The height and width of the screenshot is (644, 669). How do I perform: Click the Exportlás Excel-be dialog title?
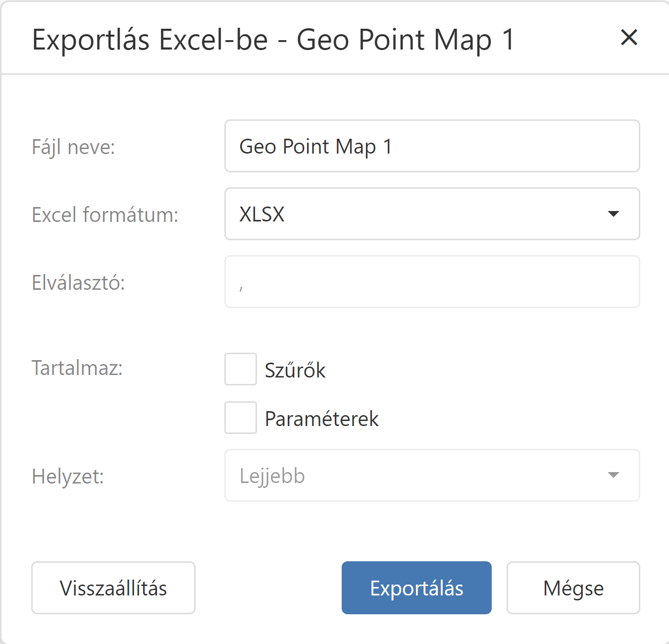tap(273, 40)
